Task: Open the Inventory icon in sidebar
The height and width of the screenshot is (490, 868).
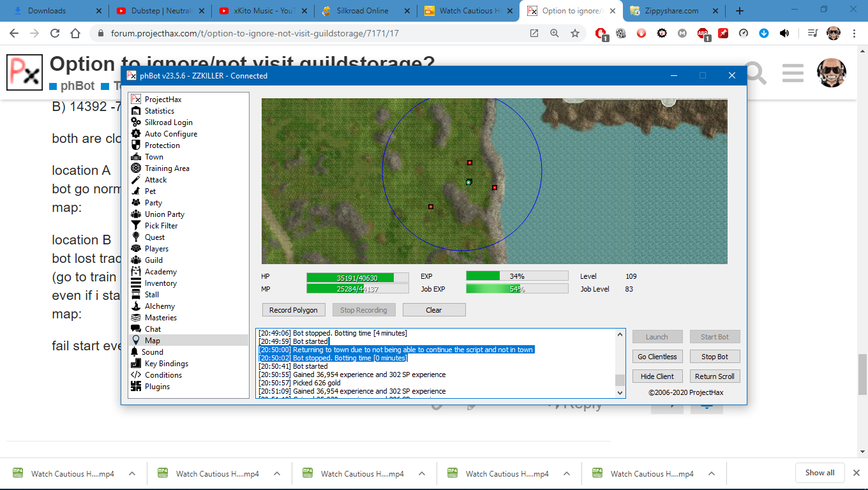Action: (x=135, y=283)
